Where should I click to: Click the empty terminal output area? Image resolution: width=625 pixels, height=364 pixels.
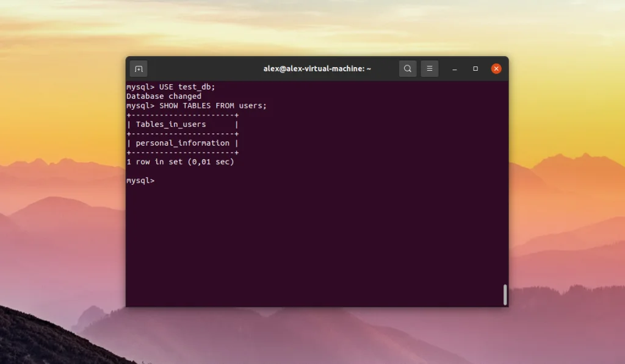tap(317, 244)
